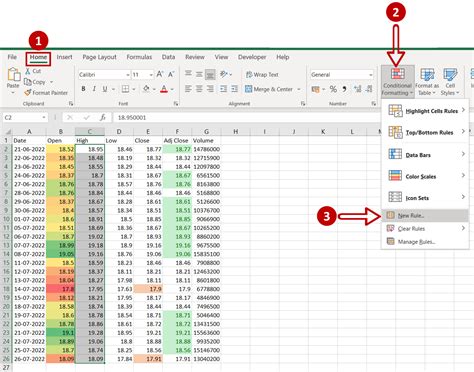474x372 pixels.
Task: Expand the Name Box dropdown arrow
Action: [x=44, y=117]
